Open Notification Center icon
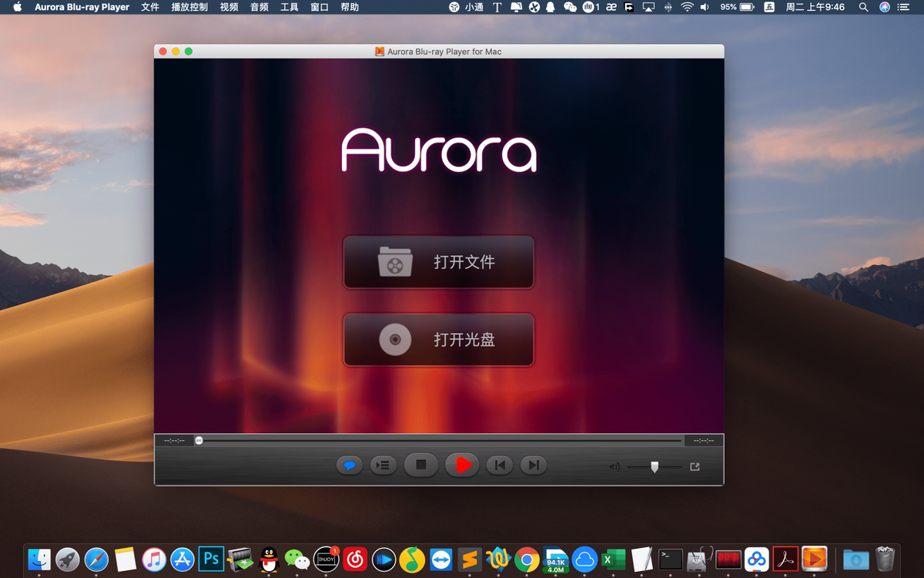Image resolution: width=924 pixels, height=578 pixels. coord(904,7)
